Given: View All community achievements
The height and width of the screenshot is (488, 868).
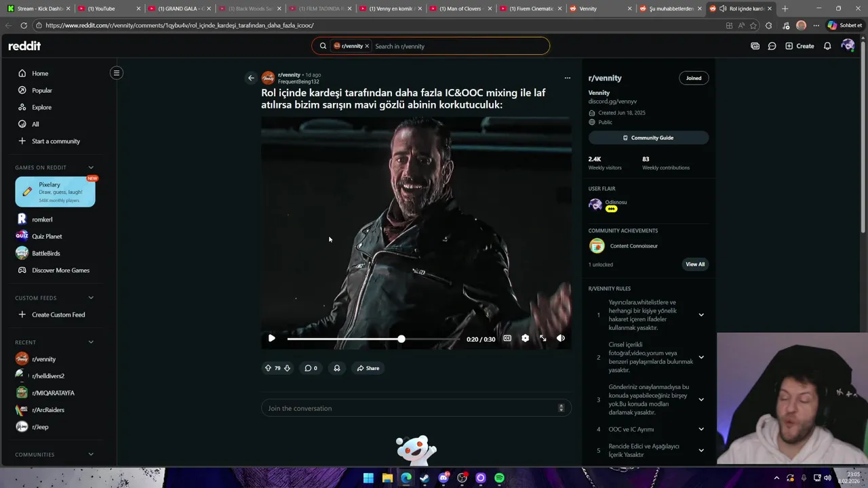Looking at the screenshot, I should click(695, 264).
